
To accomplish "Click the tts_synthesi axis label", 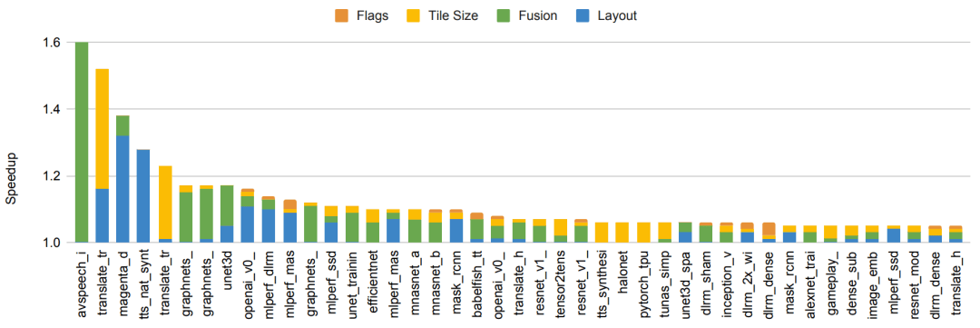I will (x=602, y=283).
